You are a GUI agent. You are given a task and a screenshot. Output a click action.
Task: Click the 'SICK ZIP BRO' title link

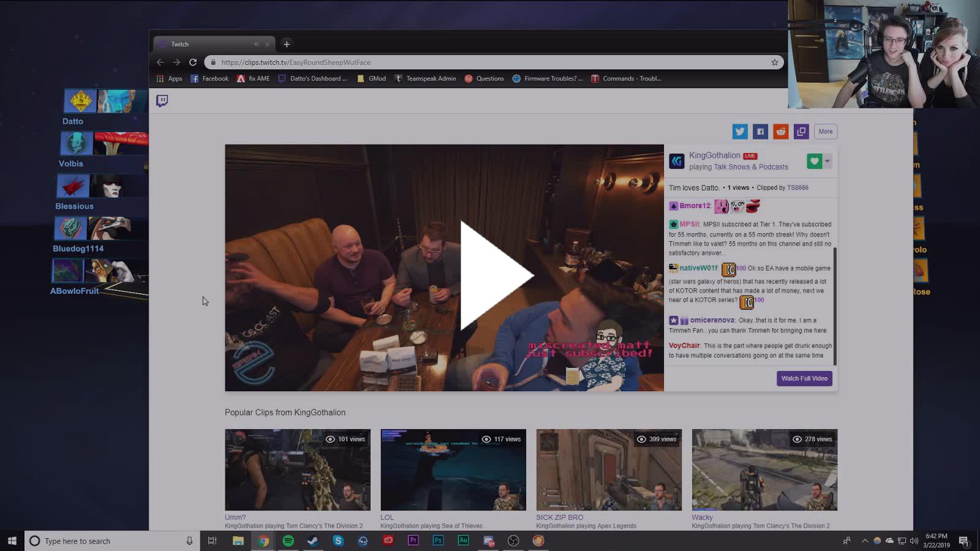click(560, 517)
